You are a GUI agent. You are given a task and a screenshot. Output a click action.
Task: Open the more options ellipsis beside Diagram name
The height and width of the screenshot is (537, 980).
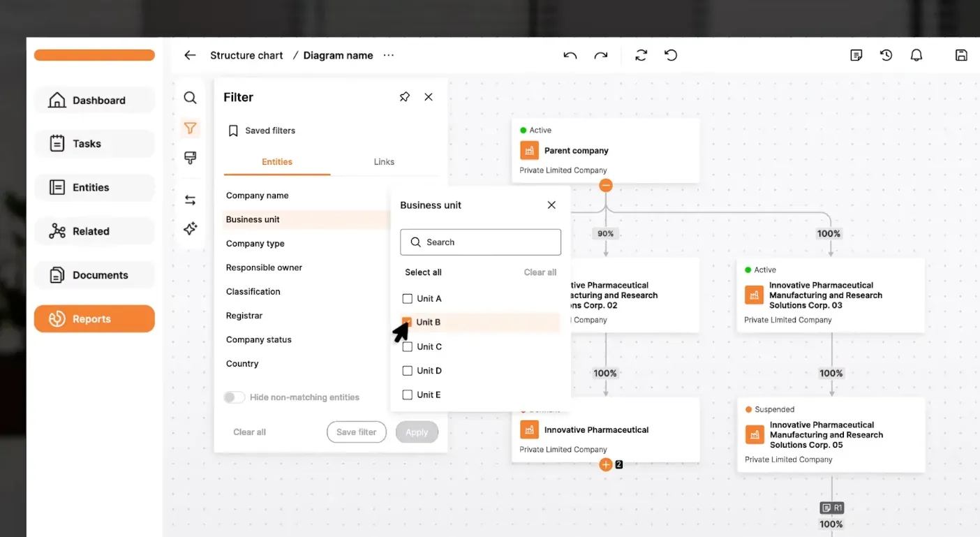389,55
